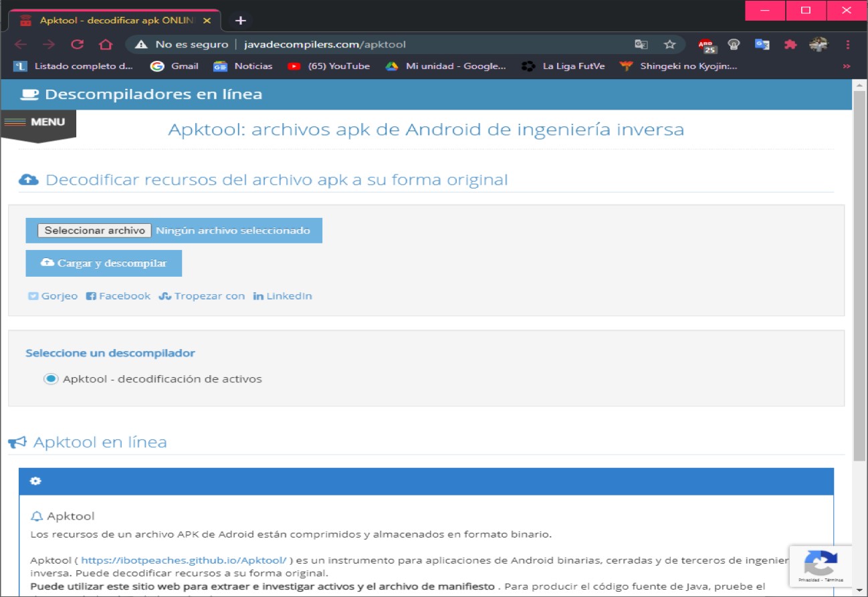The height and width of the screenshot is (597, 868).
Task: Click the Google Translate extension icon
Action: [x=762, y=45]
